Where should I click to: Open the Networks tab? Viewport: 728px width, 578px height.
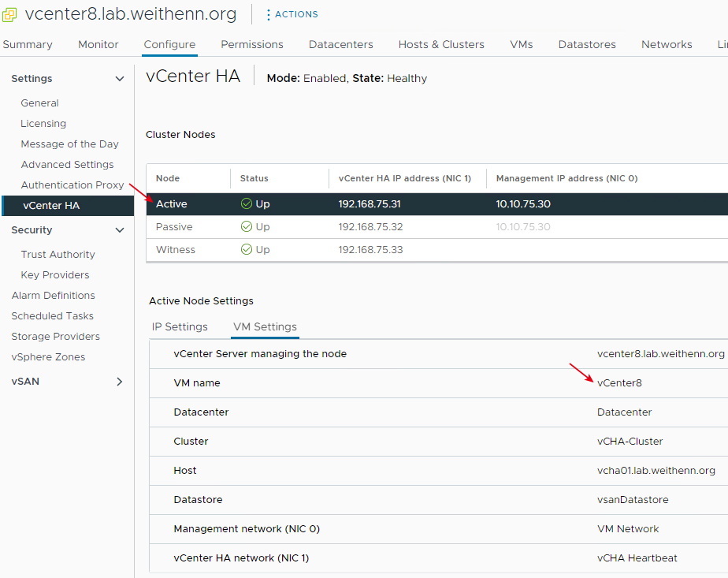pos(667,45)
